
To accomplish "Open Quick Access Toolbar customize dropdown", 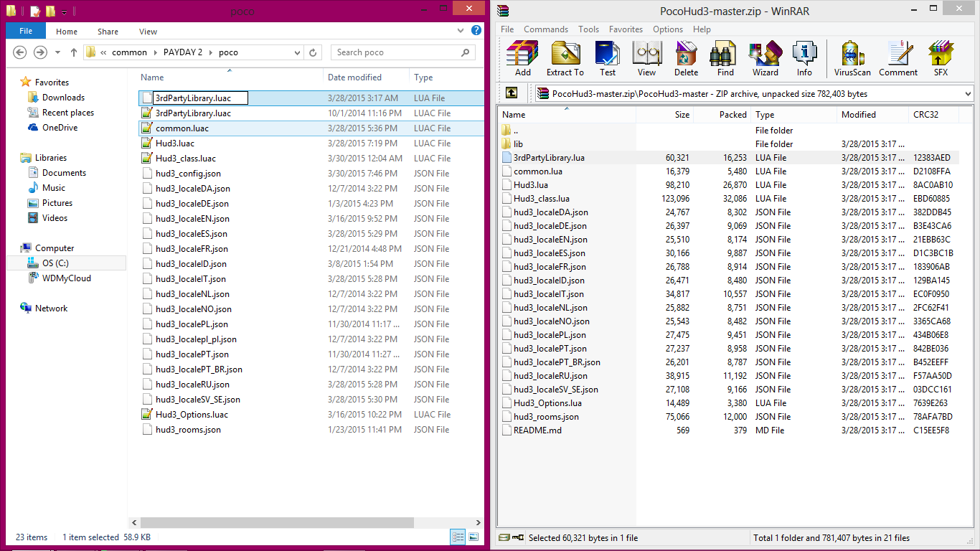I will [x=65, y=11].
